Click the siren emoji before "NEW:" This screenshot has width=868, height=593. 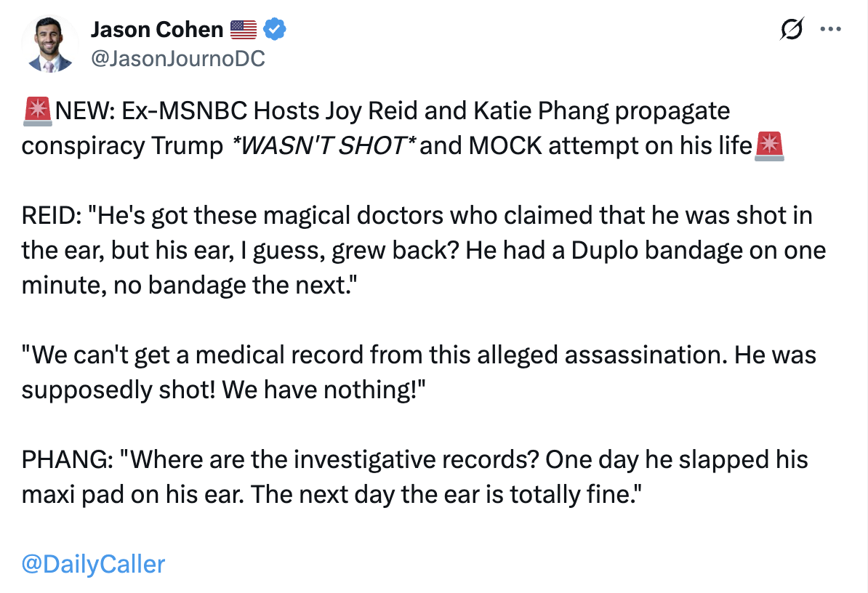coord(36,111)
